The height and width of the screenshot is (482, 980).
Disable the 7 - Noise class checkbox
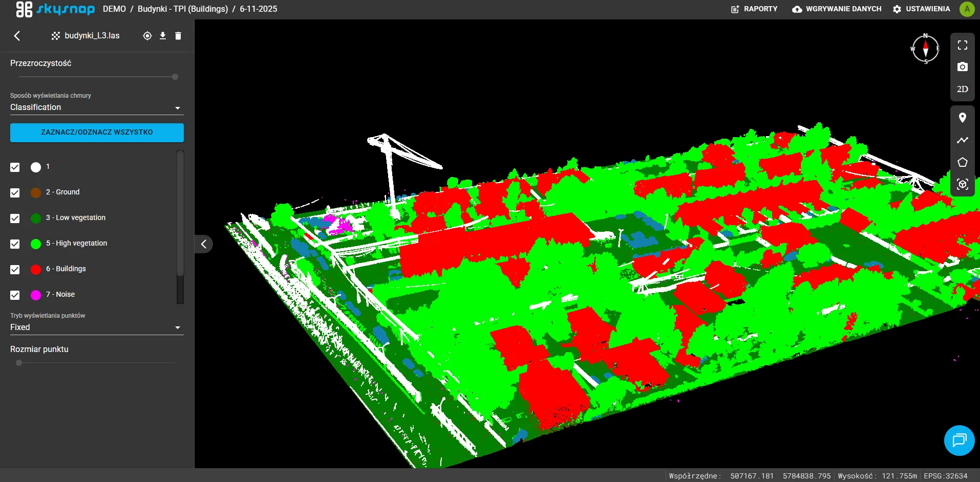(15, 295)
